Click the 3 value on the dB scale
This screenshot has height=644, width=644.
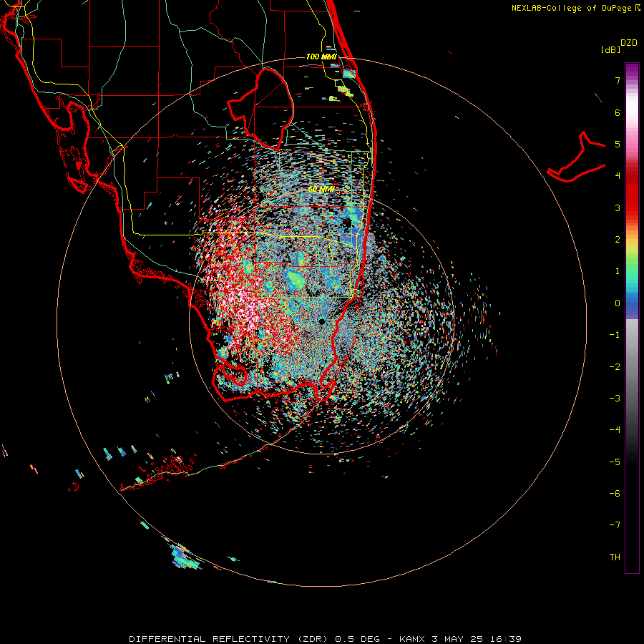(x=618, y=208)
